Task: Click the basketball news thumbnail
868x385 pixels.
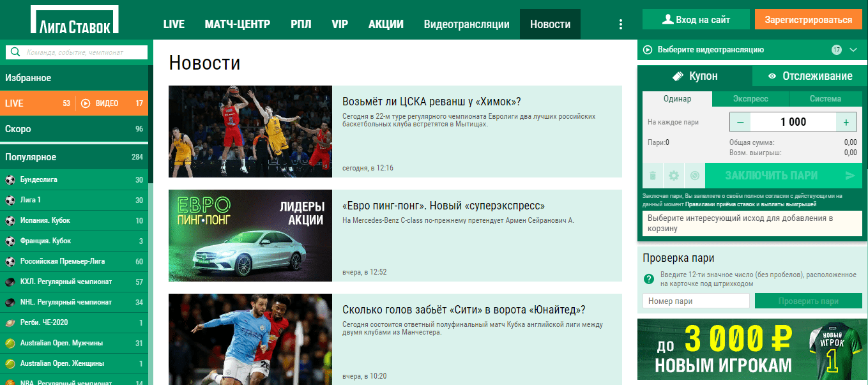Action: pos(250,132)
